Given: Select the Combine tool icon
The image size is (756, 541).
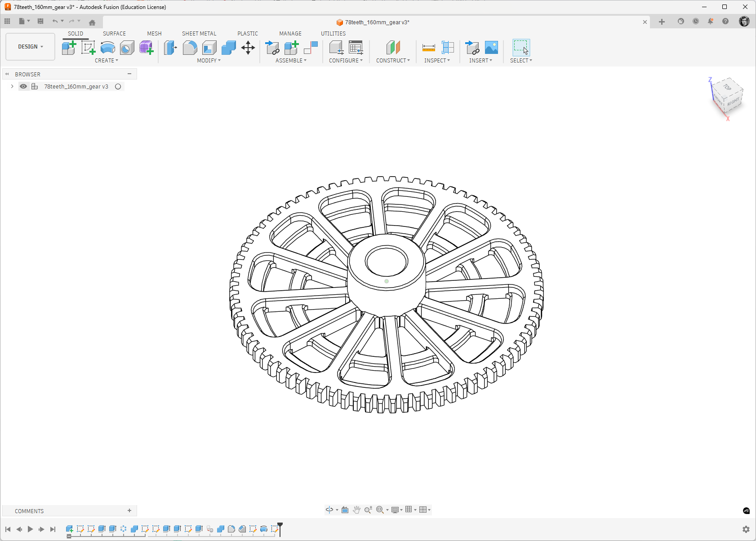Looking at the screenshot, I should click(229, 48).
